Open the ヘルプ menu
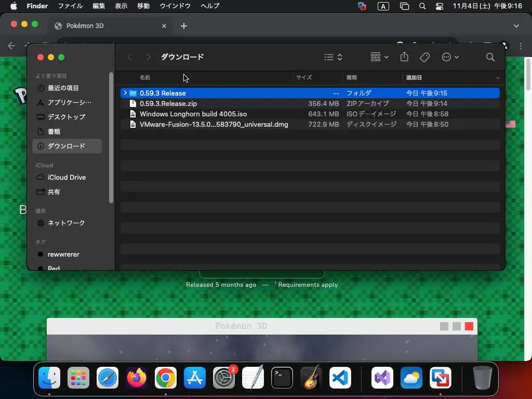532x399 pixels. pos(210,6)
